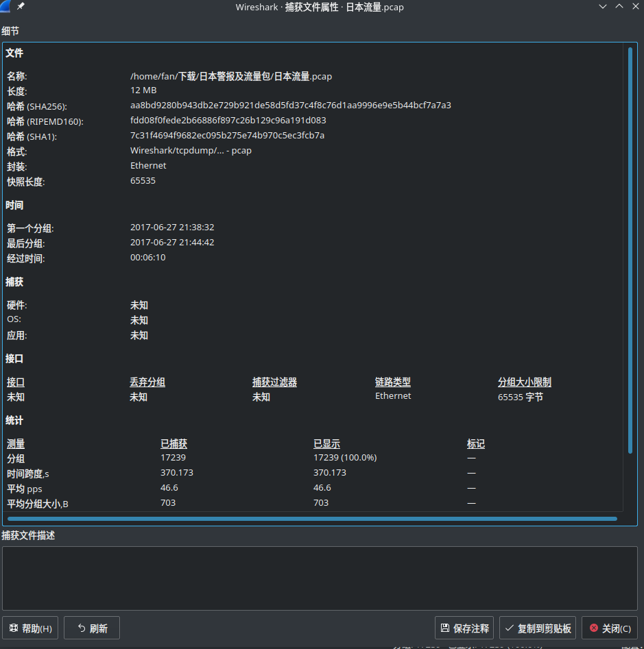Select the SHA256 hash value text

(x=291, y=105)
